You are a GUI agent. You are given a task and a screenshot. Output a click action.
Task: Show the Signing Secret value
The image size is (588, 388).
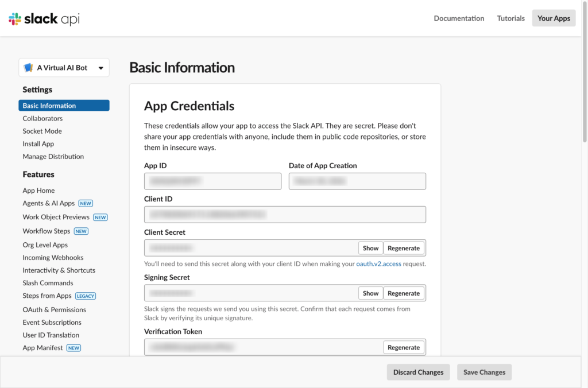pos(370,293)
